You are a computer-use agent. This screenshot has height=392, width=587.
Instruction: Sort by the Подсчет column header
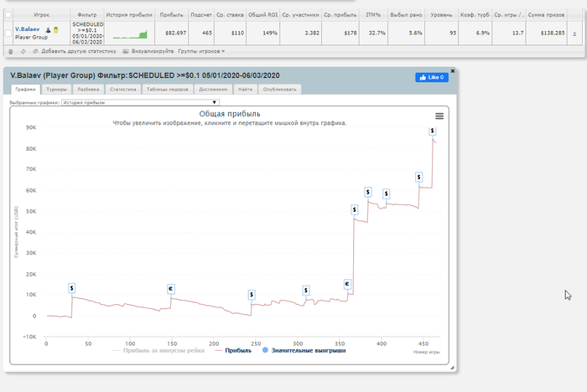[201, 15]
